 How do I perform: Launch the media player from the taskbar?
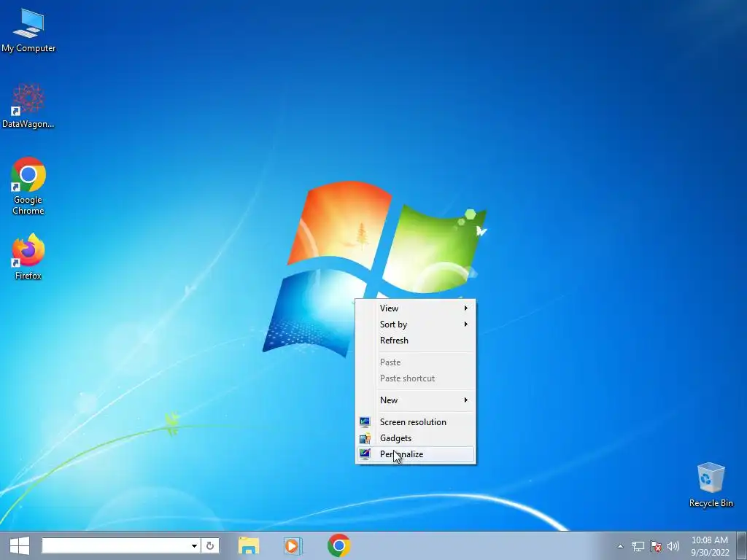tap(292, 545)
